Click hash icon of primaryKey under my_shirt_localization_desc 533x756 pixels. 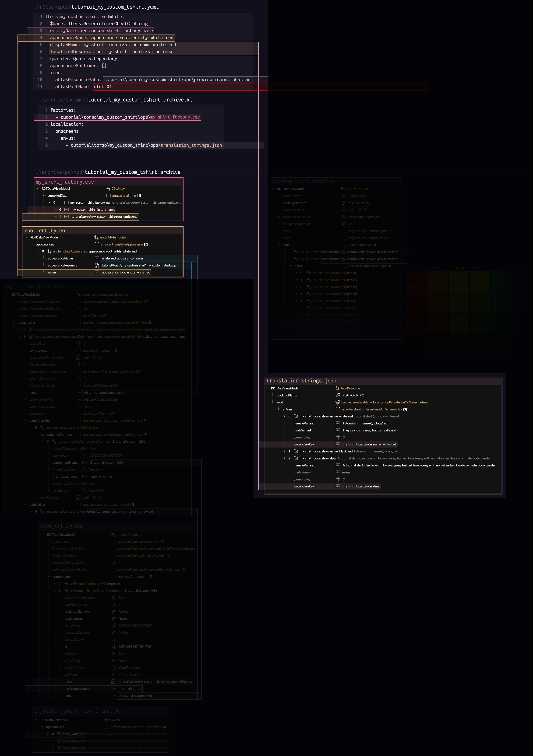click(x=338, y=479)
